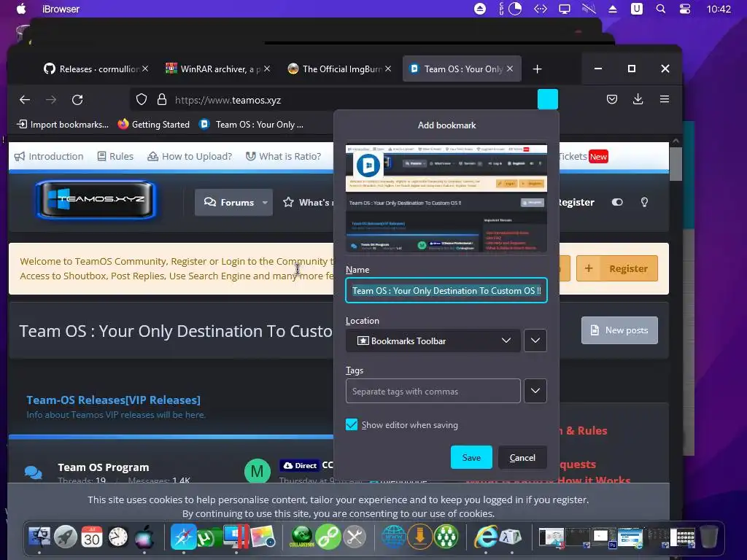
Task: Cancel the Add bookmark dialog
Action: tap(522, 457)
